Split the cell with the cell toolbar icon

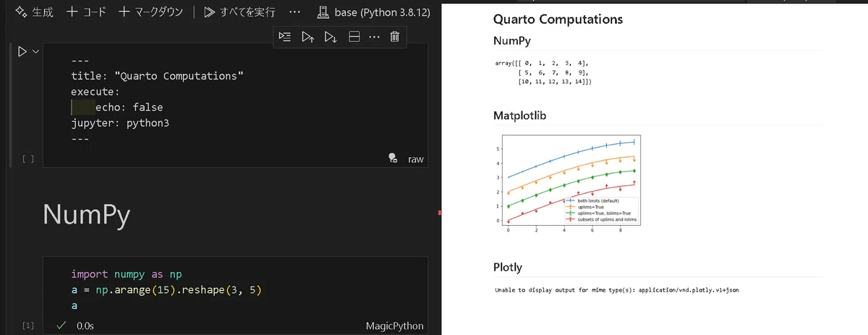(x=354, y=37)
